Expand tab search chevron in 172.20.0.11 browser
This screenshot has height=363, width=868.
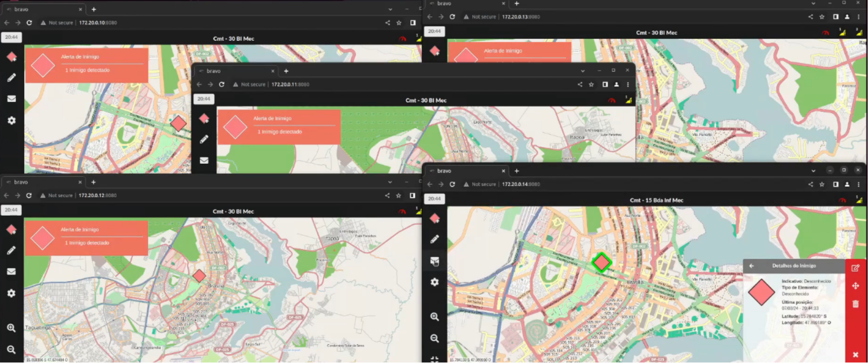point(583,71)
